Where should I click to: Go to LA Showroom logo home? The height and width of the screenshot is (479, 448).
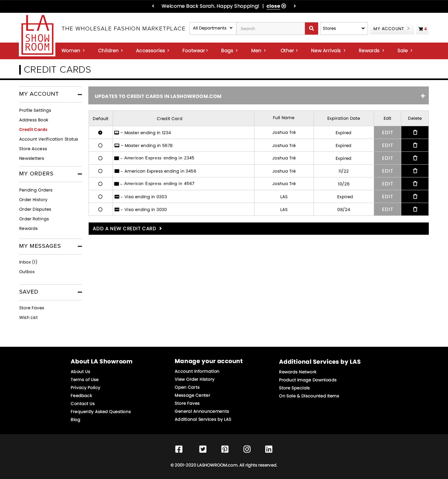pyautogui.click(x=37, y=36)
